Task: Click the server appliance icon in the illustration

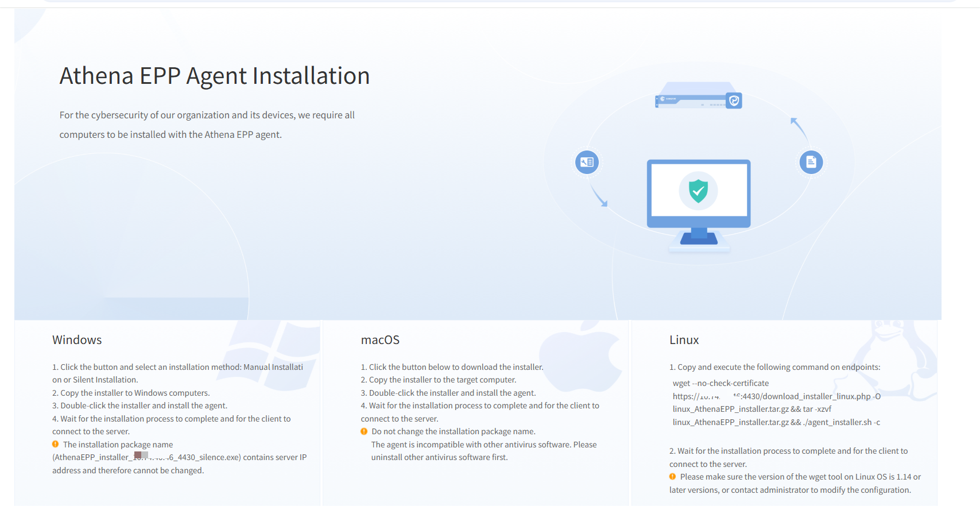Action: point(698,96)
